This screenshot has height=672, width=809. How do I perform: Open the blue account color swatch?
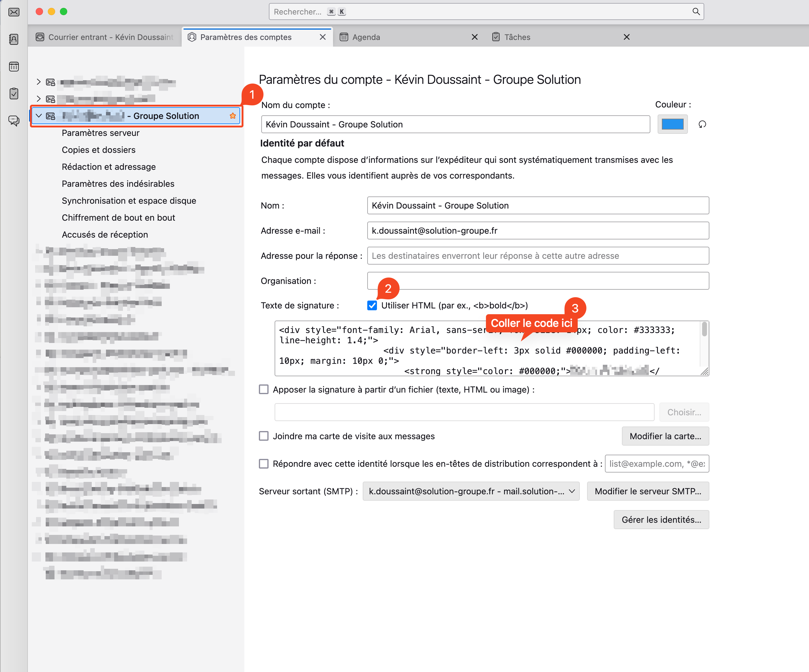tap(672, 124)
